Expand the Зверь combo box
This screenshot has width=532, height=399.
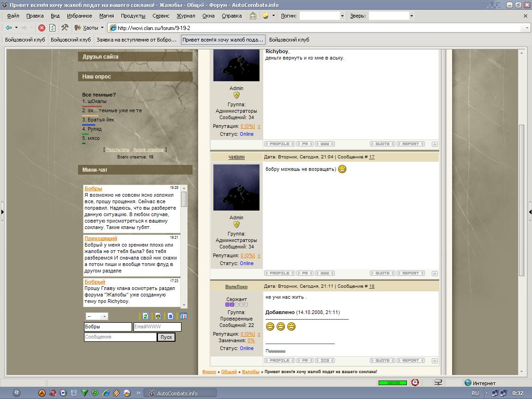click(x=411, y=16)
